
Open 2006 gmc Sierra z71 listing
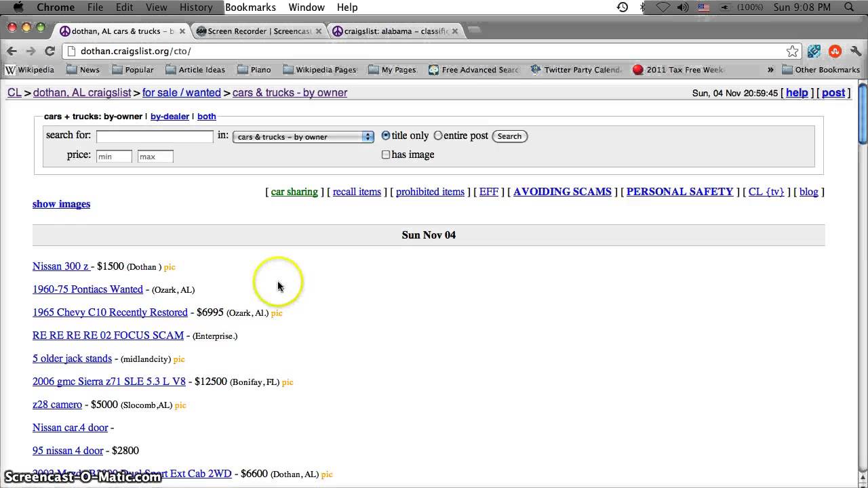109,382
